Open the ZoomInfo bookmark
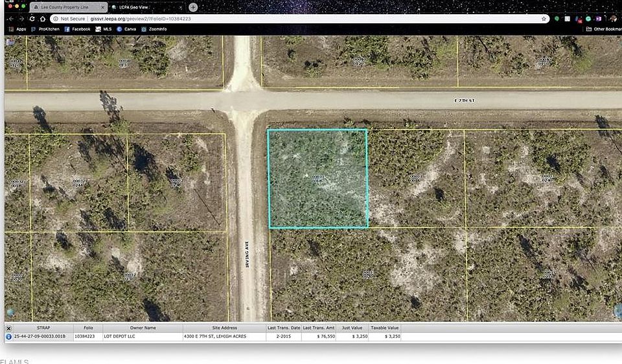 coord(154,29)
